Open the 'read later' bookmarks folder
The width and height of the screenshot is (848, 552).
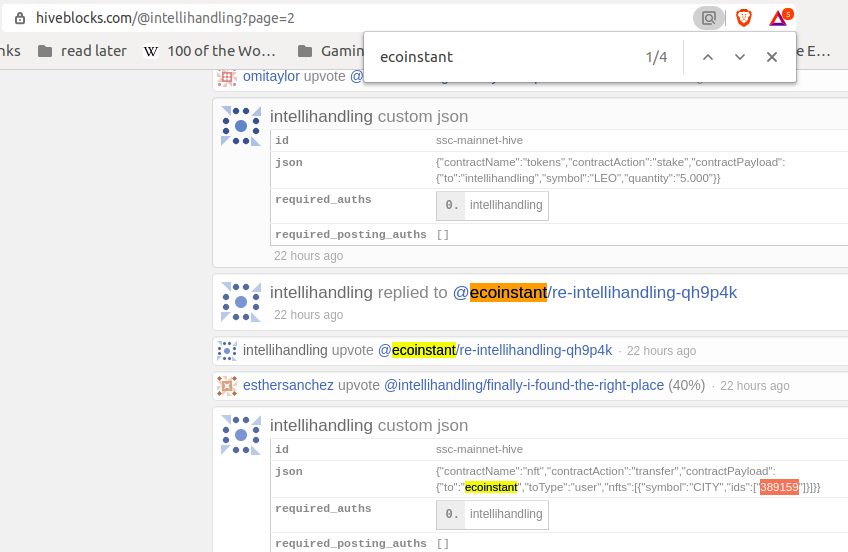coord(82,51)
